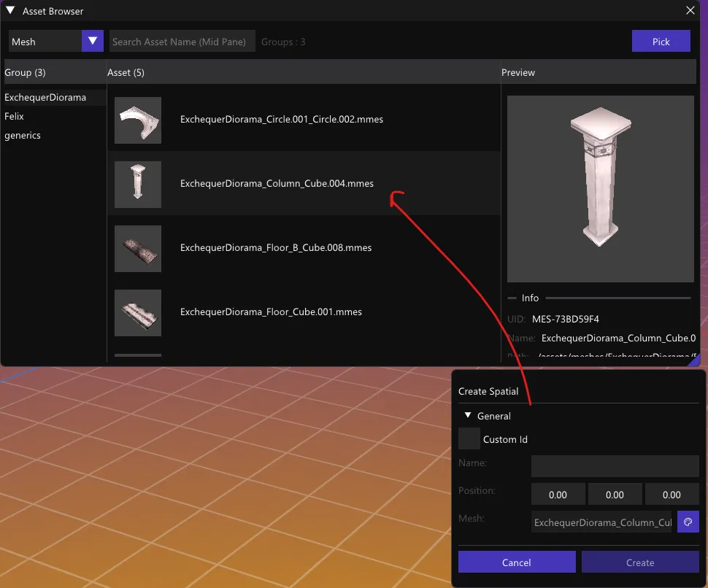Click the UID value MES-73BD59F4

[x=566, y=319]
